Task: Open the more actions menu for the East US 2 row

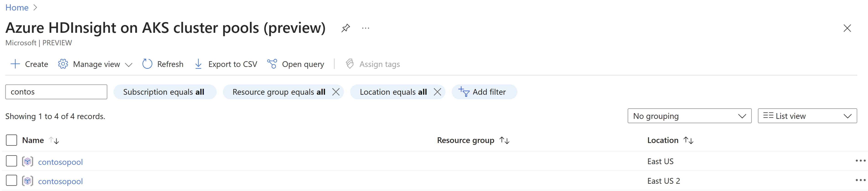Action: [860, 181]
